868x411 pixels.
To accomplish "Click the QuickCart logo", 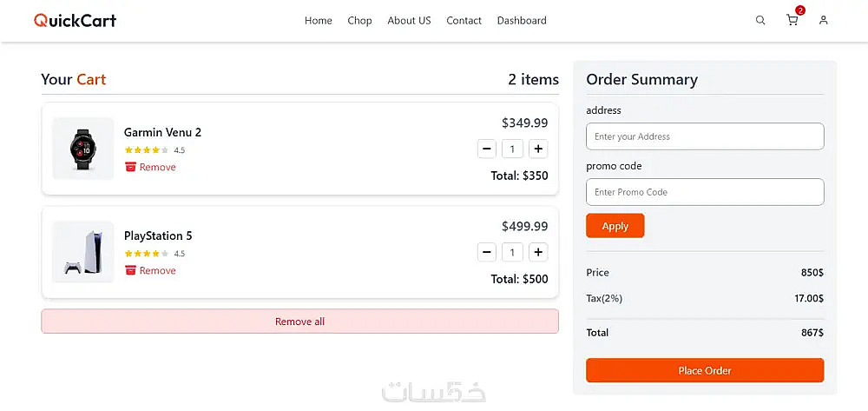I will click(75, 20).
